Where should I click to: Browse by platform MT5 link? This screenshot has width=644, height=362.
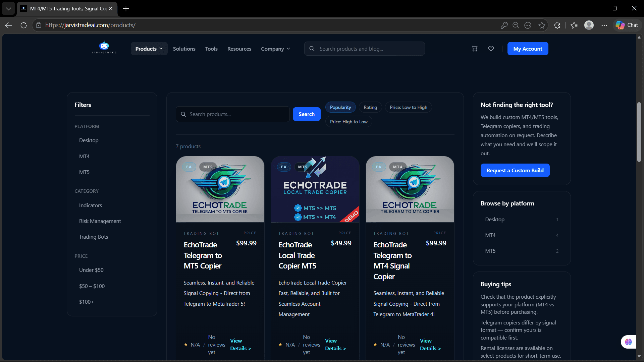point(522,251)
